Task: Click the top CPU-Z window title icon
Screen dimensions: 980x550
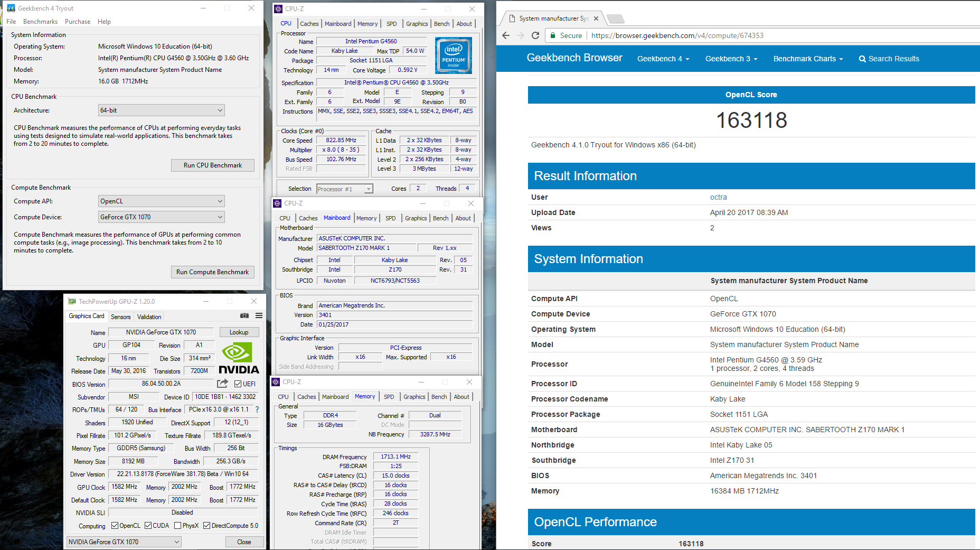Action: pos(278,9)
